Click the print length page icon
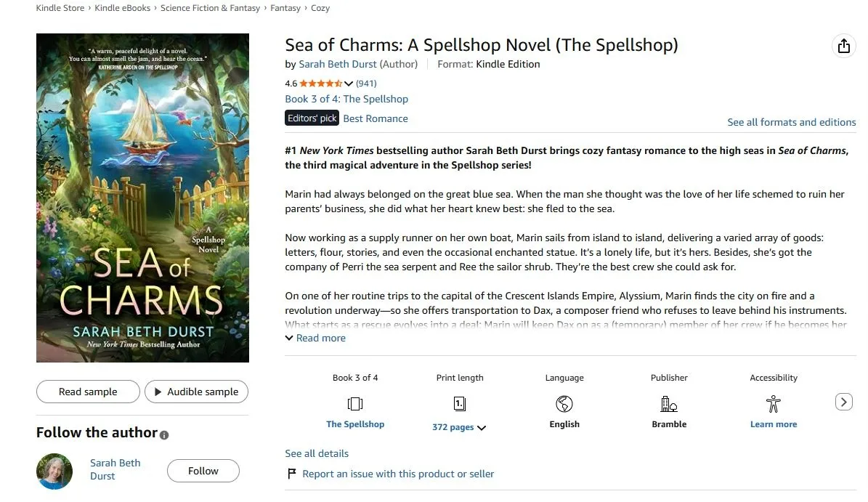The height and width of the screenshot is (502, 868). click(460, 403)
